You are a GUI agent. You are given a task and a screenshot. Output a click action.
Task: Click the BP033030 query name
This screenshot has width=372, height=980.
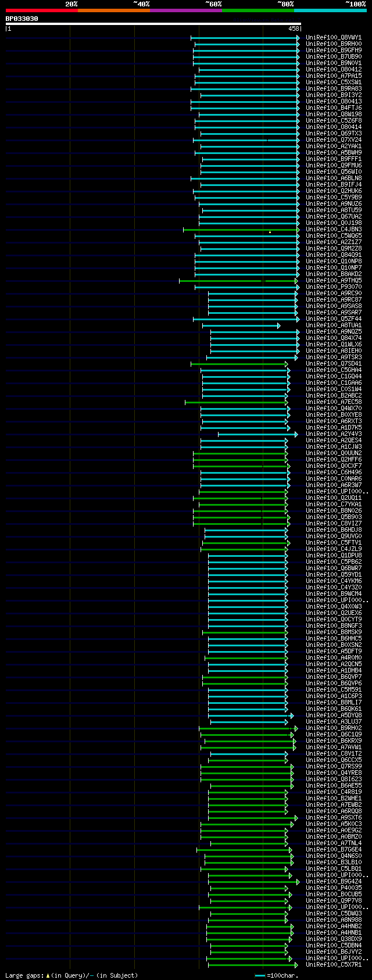(x=22, y=19)
